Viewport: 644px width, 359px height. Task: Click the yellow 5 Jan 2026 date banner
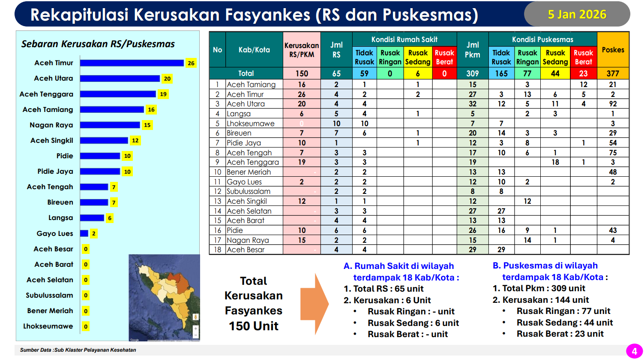pyautogui.click(x=577, y=13)
